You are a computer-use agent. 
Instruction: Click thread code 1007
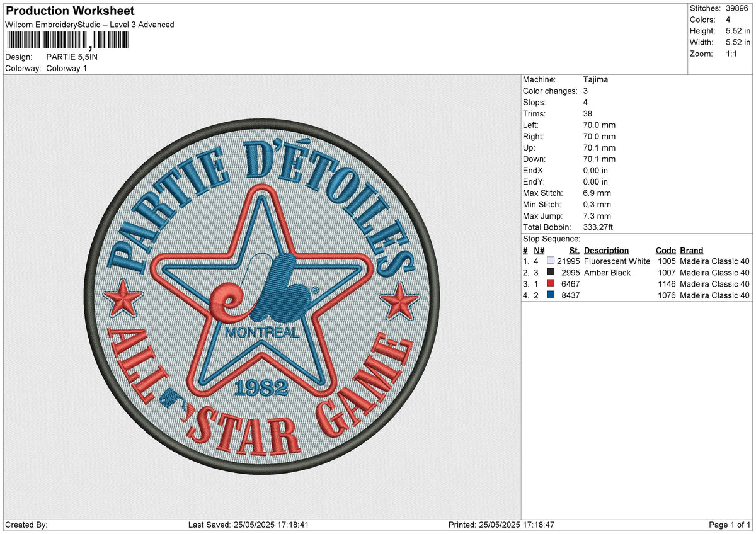[x=667, y=273]
